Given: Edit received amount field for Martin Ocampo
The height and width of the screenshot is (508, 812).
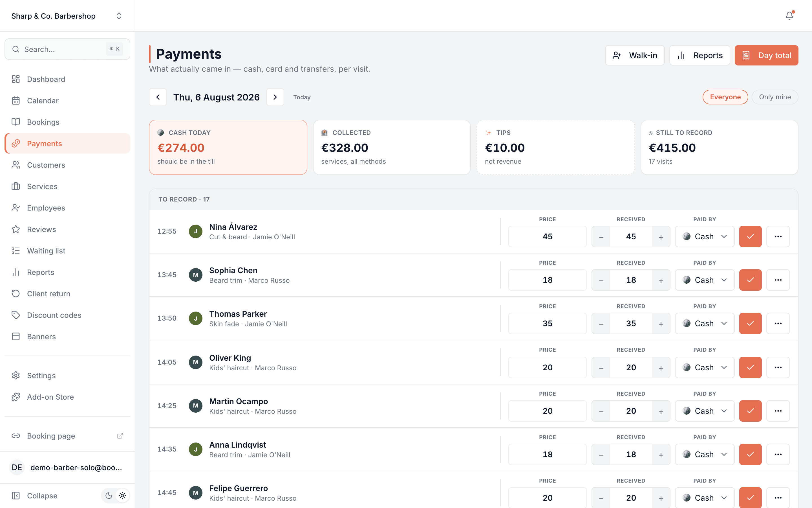Looking at the screenshot, I should coord(631,411).
